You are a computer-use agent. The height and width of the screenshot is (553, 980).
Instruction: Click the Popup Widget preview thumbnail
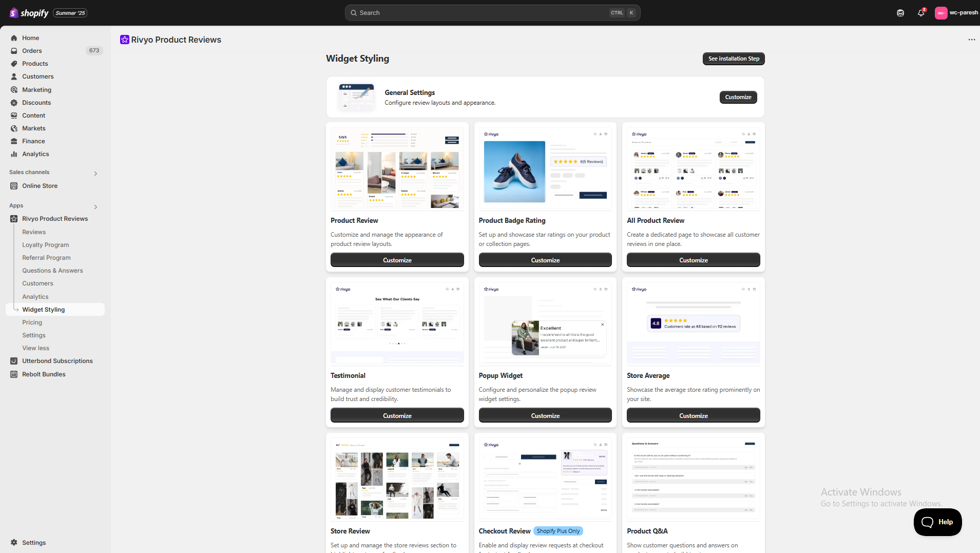coord(545,323)
